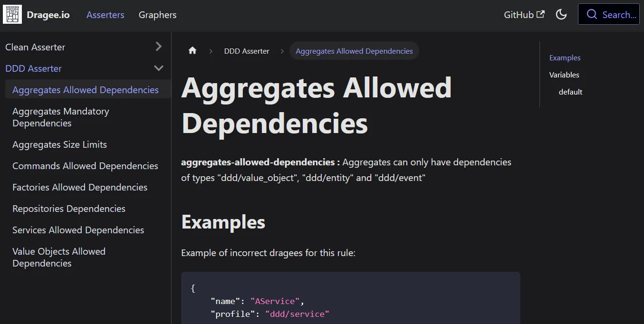This screenshot has width=644, height=324.
Task: Collapse the DDD Asserter section
Action: tap(158, 68)
